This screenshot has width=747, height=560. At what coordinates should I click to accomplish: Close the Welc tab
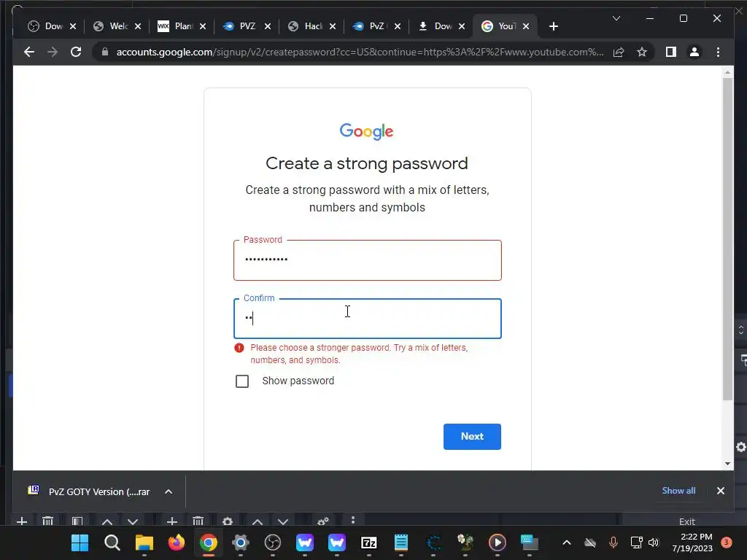[x=138, y=26]
